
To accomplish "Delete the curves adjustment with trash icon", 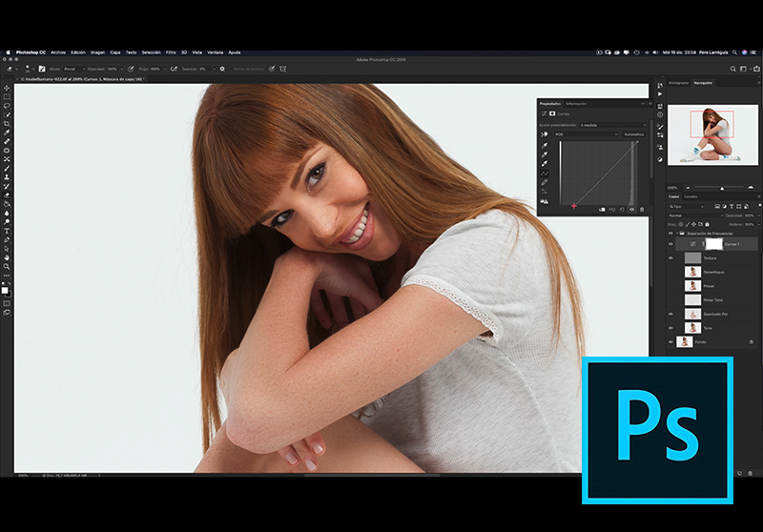I will (x=642, y=209).
